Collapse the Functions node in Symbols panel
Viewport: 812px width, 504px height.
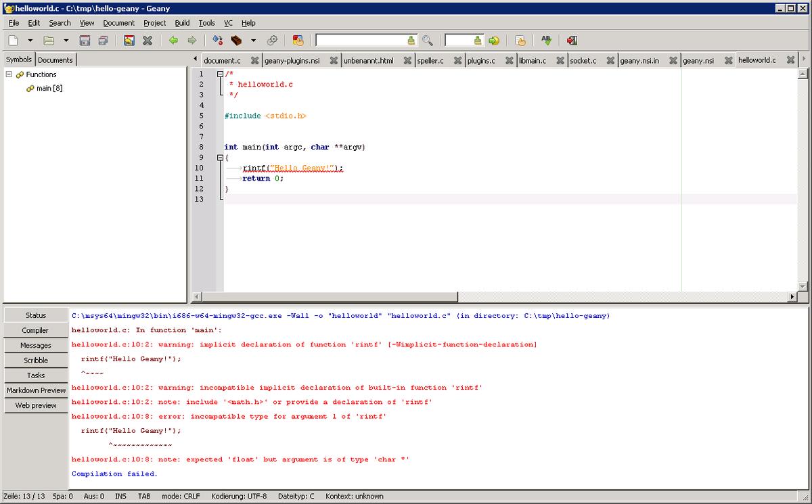8,74
